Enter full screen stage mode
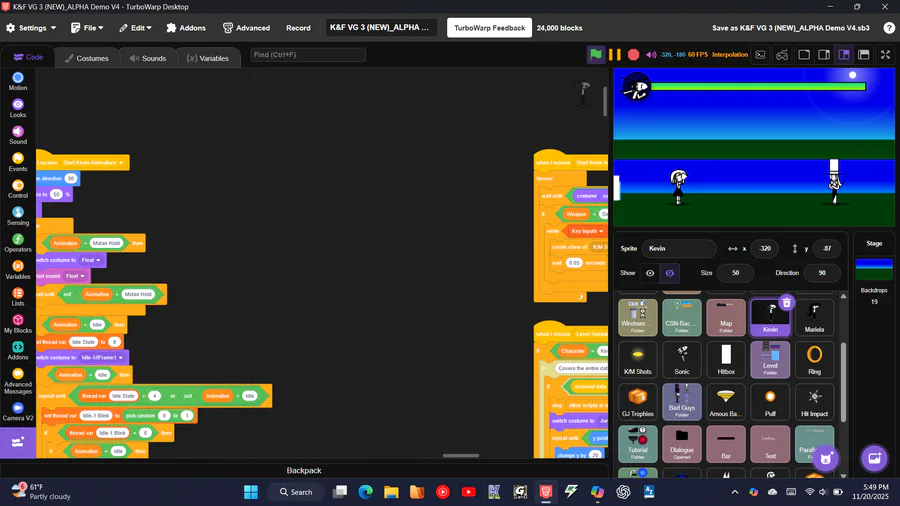Screen dimensions: 900x506 coord(886,55)
